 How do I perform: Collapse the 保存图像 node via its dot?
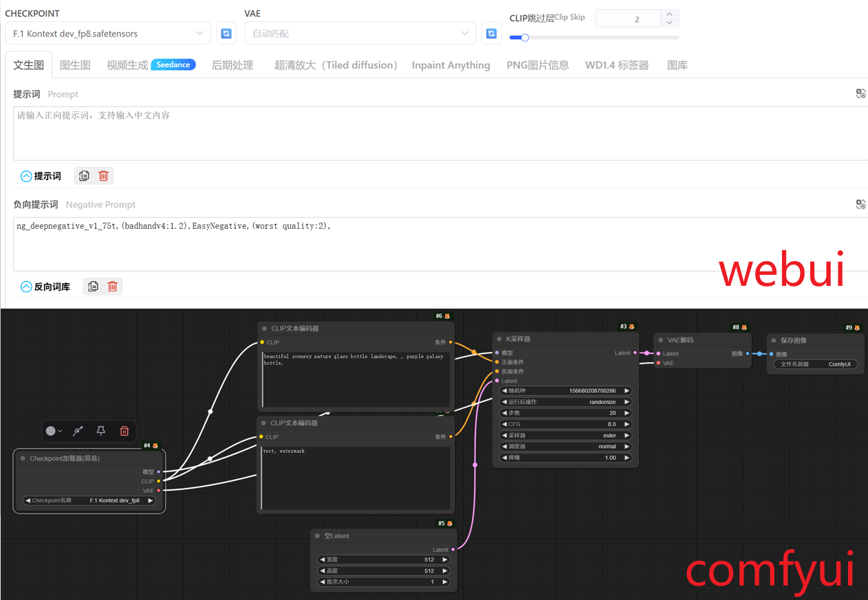[773, 340]
